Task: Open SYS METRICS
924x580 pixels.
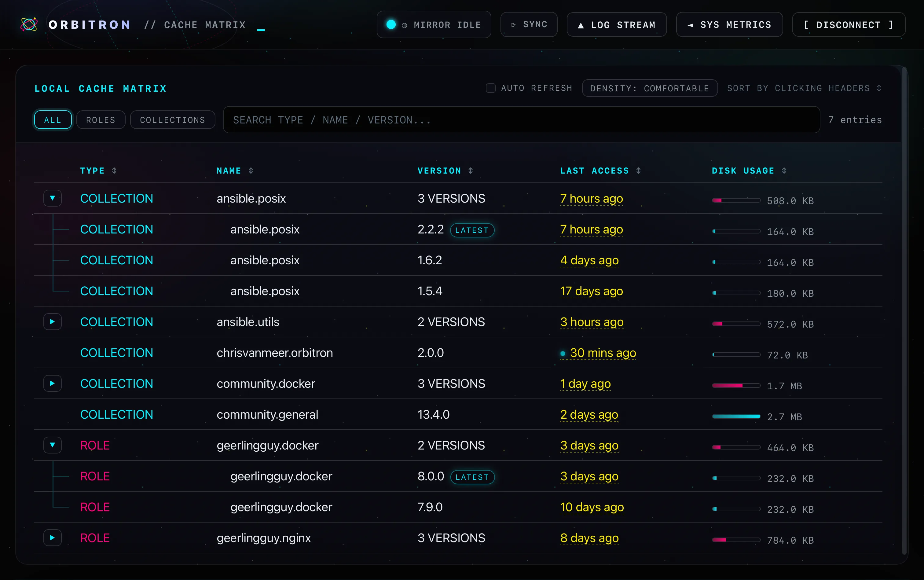Action: [730, 25]
